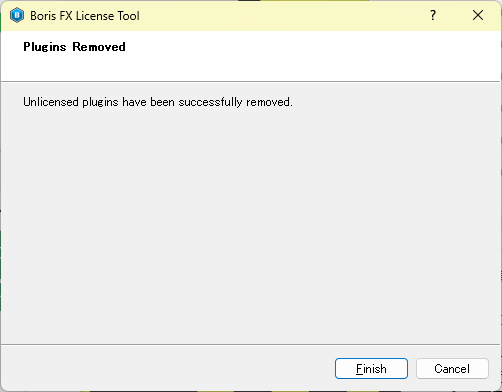
Task: Click the 'Unlicensed plugins have been successfully removed' message
Action: point(158,102)
